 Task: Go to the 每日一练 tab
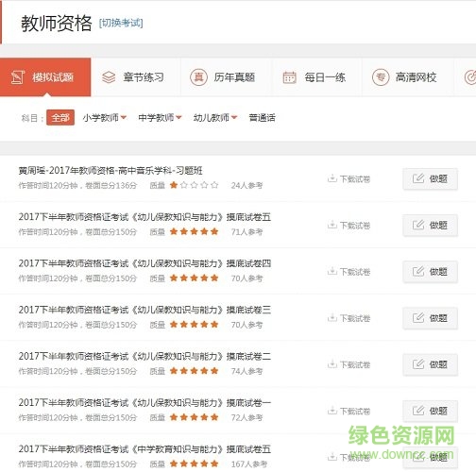click(316, 77)
